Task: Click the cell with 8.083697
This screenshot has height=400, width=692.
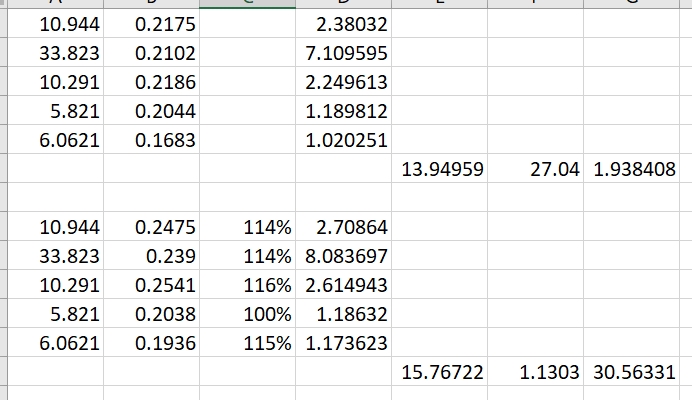Action: pyautogui.click(x=344, y=256)
